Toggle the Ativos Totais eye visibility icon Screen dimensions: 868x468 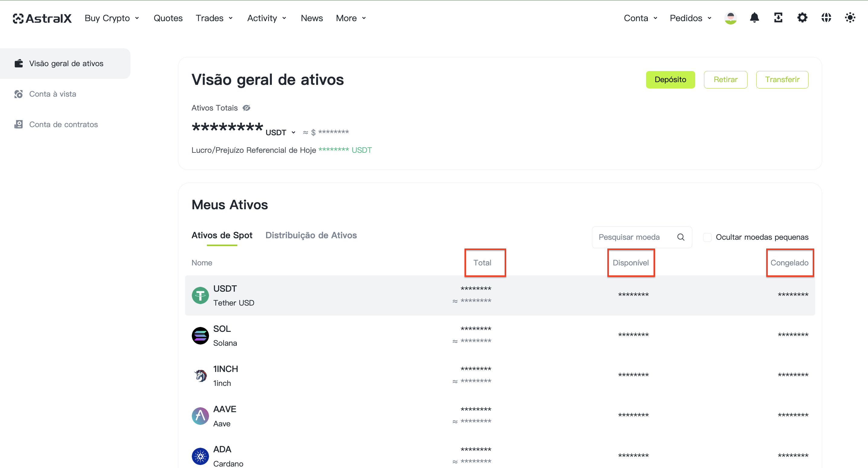point(246,108)
